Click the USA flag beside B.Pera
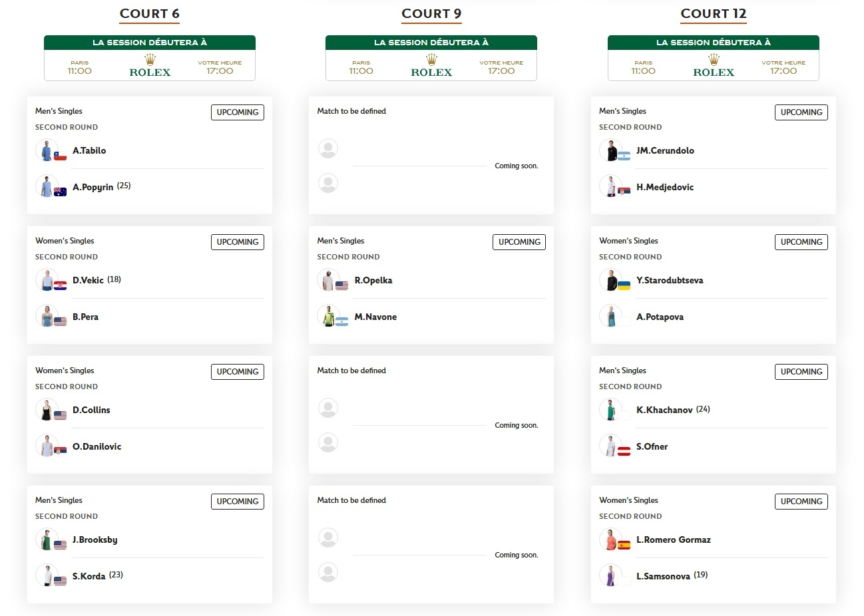 click(60, 322)
